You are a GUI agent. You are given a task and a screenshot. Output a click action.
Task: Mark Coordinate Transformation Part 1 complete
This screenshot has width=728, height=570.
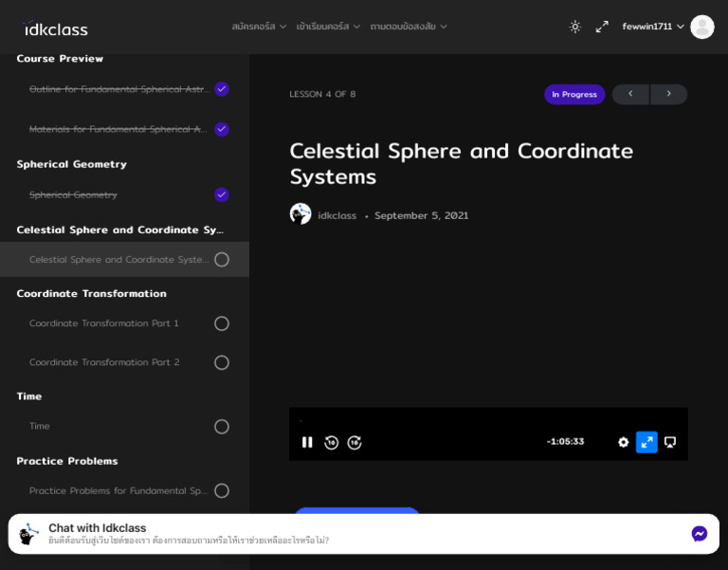coord(222,323)
